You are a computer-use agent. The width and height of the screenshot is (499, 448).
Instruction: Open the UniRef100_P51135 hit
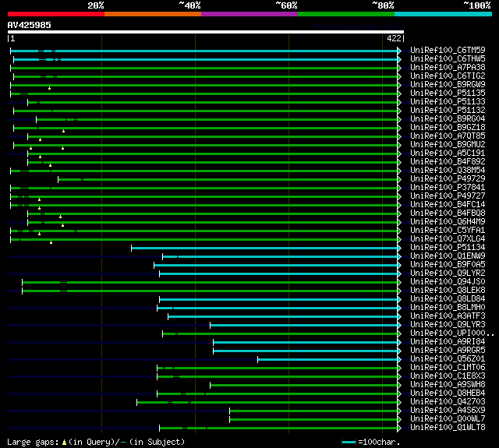[x=448, y=93]
